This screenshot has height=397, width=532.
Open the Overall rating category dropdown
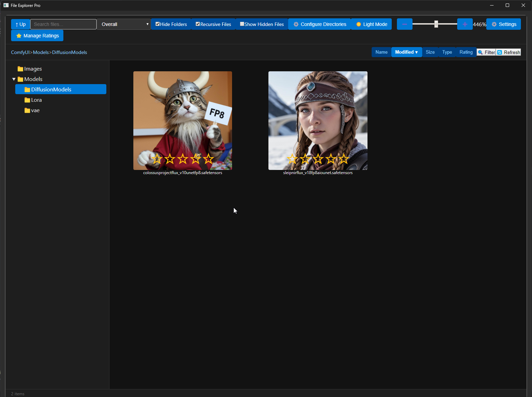coord(124,24)
